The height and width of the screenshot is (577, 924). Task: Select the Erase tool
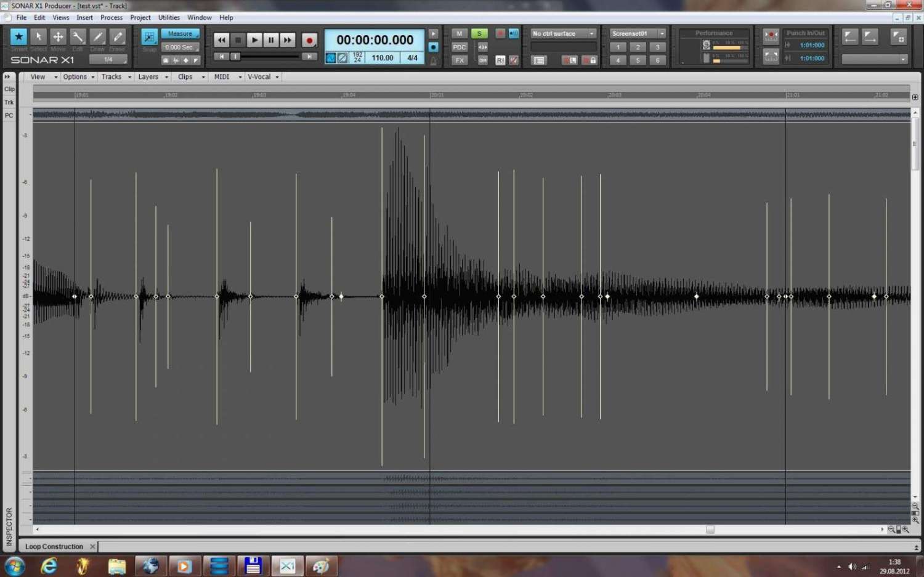[x=118, y=37]
